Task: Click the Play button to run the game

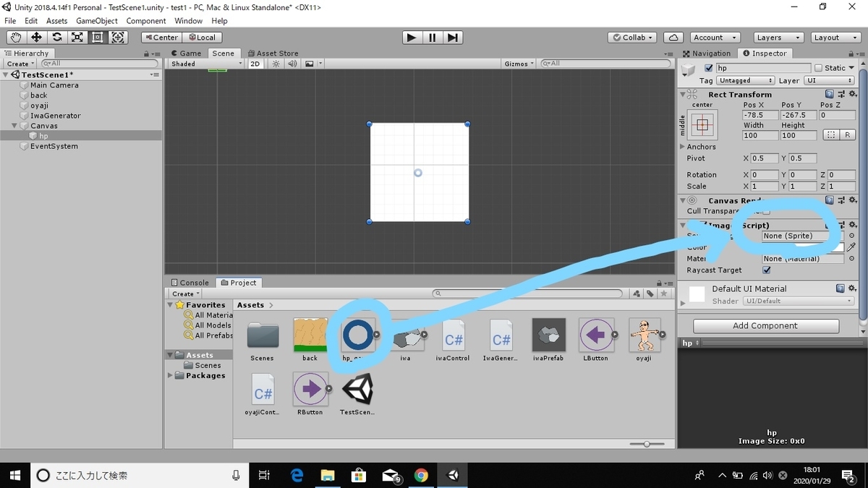Action: coord(412,38)
